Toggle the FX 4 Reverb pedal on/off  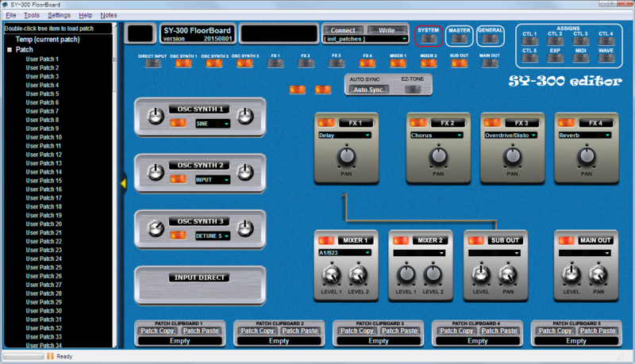[x=567, y=123]
